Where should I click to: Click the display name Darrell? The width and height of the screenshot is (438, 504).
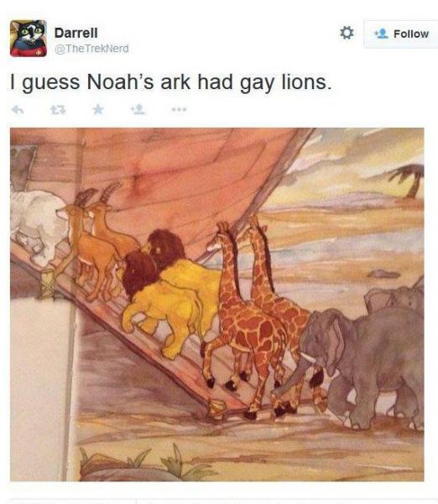point(76,33)
